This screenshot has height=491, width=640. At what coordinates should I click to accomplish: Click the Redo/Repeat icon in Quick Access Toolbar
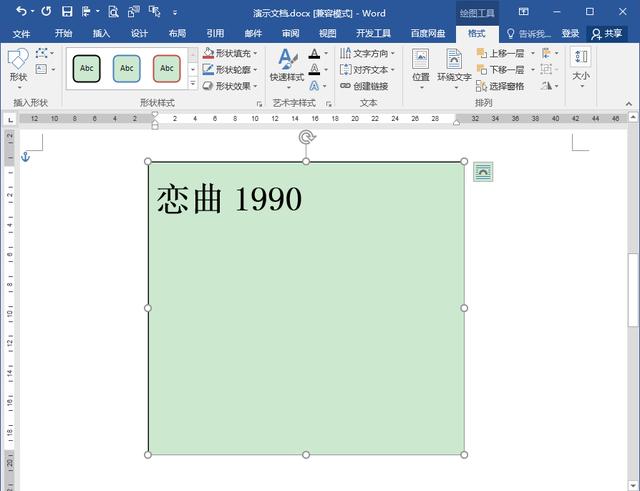click(46, 11)
